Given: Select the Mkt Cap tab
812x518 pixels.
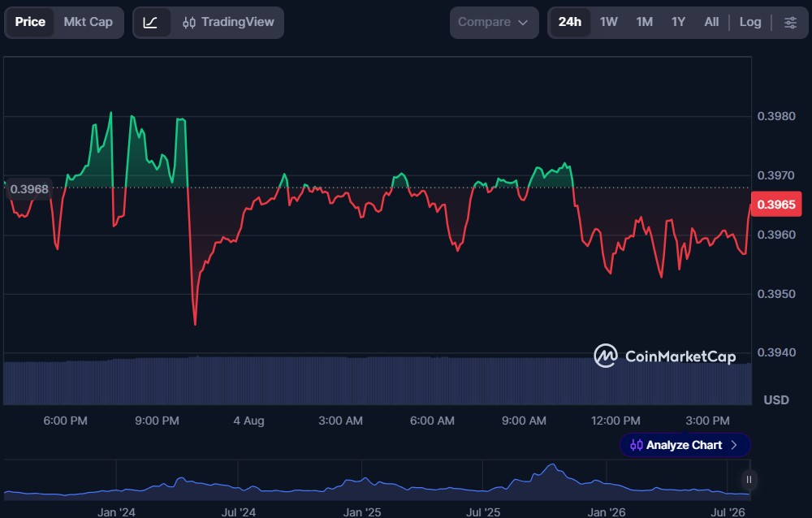Looking at the screenshot, I should click(88, 22).
